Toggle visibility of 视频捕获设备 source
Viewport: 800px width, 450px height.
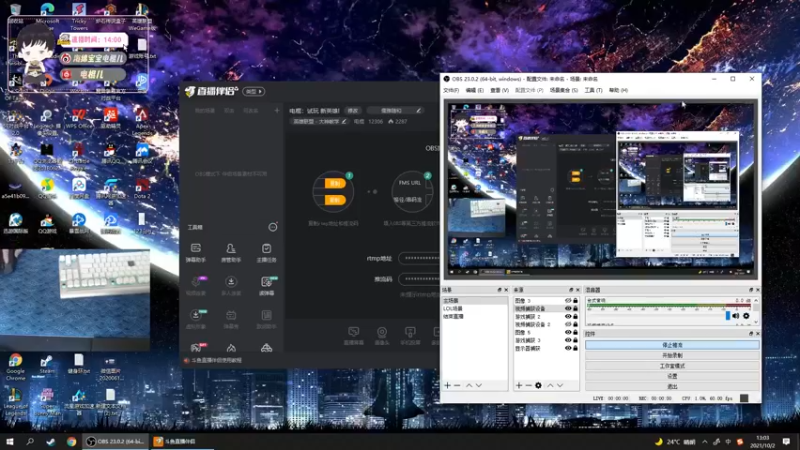pos(568,309)
